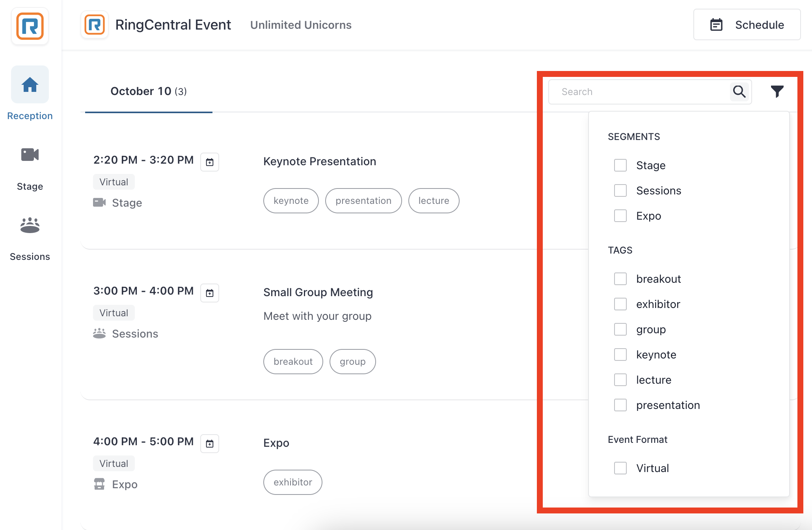
Task: Click the group tag chip on Small Group Meeting
Action: click(353, 362)
